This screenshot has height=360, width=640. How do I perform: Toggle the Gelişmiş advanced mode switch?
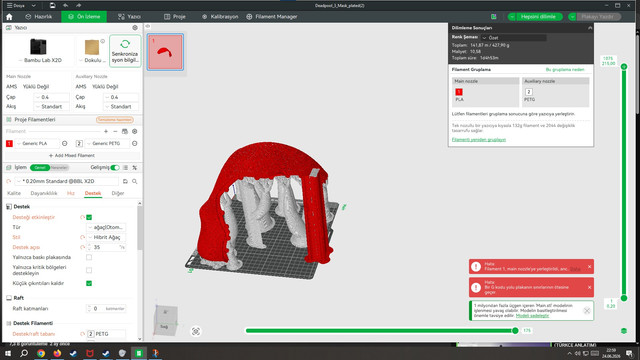[115, 167]
